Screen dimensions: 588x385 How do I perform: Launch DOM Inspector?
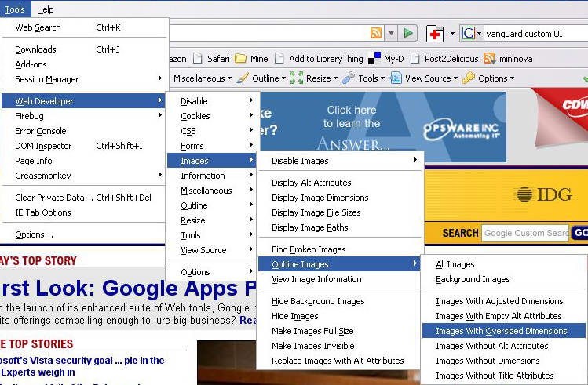tap(84, 146)
